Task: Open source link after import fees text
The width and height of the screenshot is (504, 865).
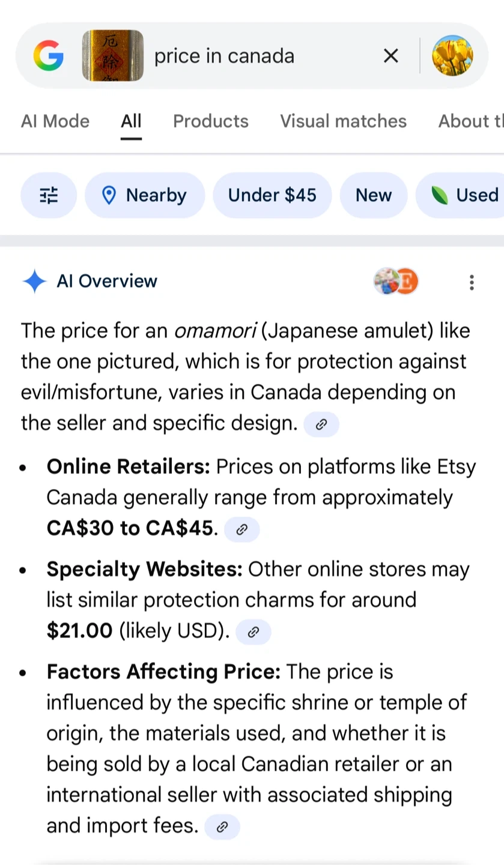Action: (x=222, y=827)
